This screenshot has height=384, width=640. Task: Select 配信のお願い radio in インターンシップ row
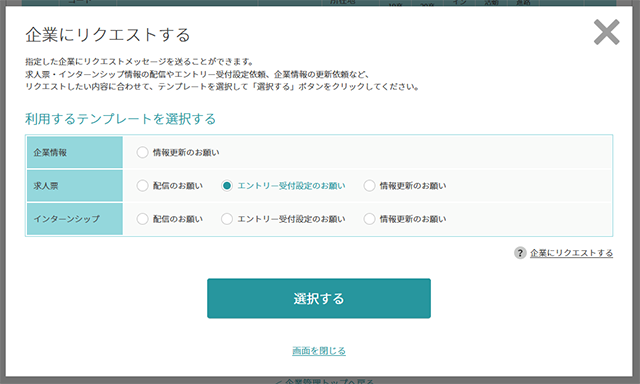pyautogui.click(x=142, y=219)
